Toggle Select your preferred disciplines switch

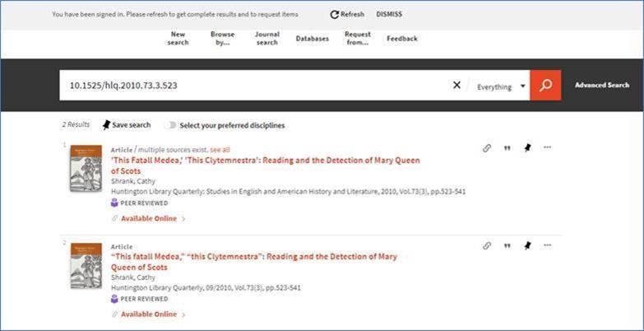click(x=170, y=125)
